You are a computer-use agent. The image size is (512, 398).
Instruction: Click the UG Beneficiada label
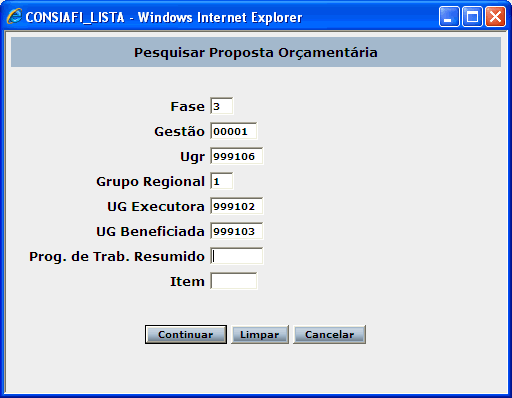[x=150, y=232]
